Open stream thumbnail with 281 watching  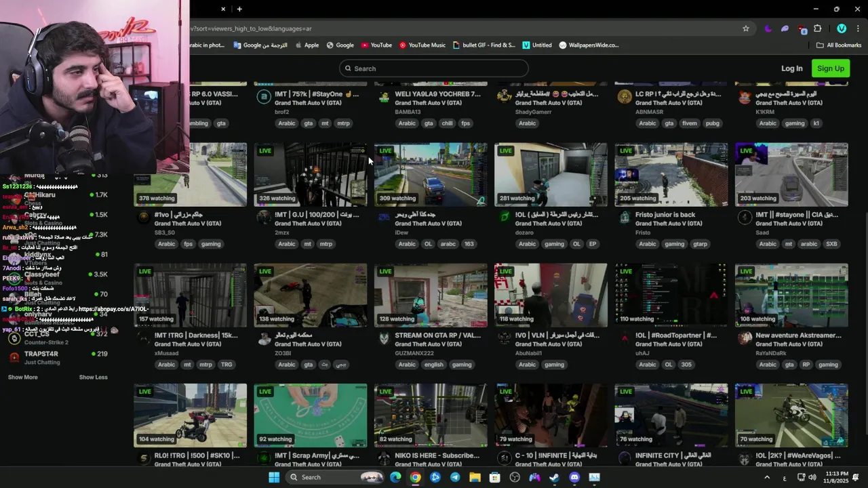click(x=551, y=174)
